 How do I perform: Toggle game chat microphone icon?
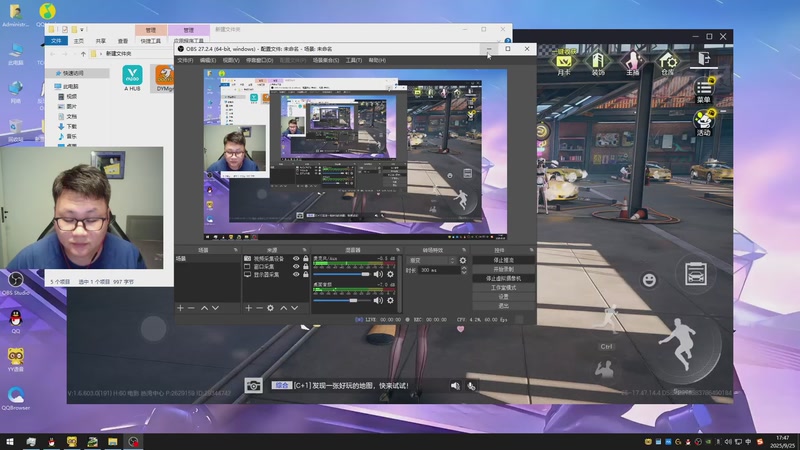pyautogui.click(x=471, y=386)
